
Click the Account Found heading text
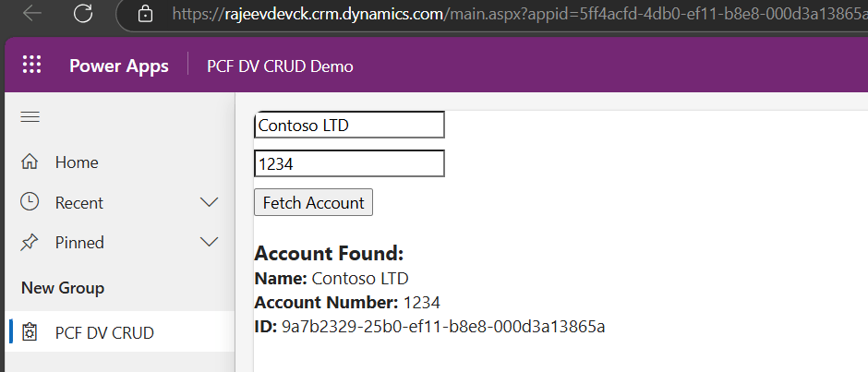(329, 254)
